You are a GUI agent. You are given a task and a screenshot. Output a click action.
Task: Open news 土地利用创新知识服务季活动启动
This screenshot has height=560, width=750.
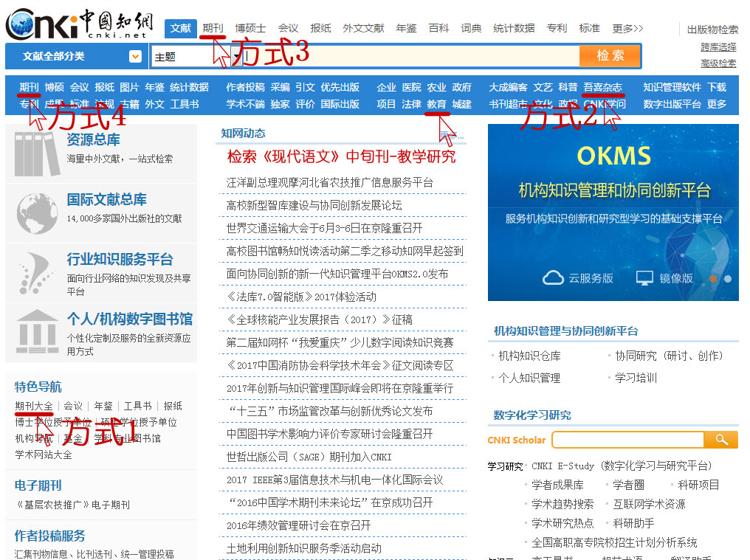pos(303,548)
